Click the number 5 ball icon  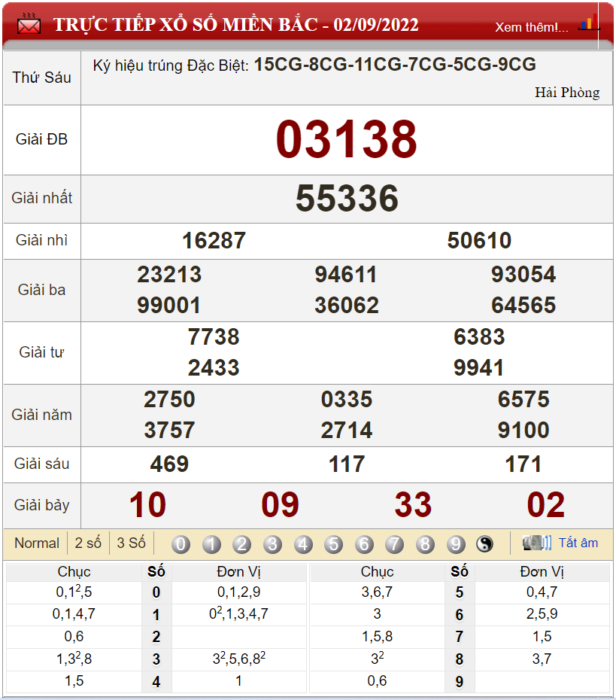(334, 544)
